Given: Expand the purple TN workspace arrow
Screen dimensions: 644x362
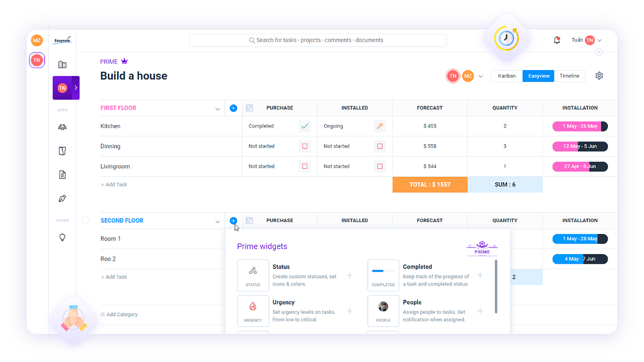Looking at the screenshot, I should point(75,87).
